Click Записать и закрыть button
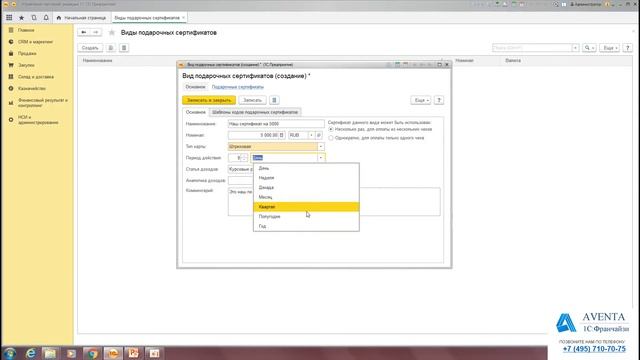Viewport: 640px width, 360px height. coord(209,100)
